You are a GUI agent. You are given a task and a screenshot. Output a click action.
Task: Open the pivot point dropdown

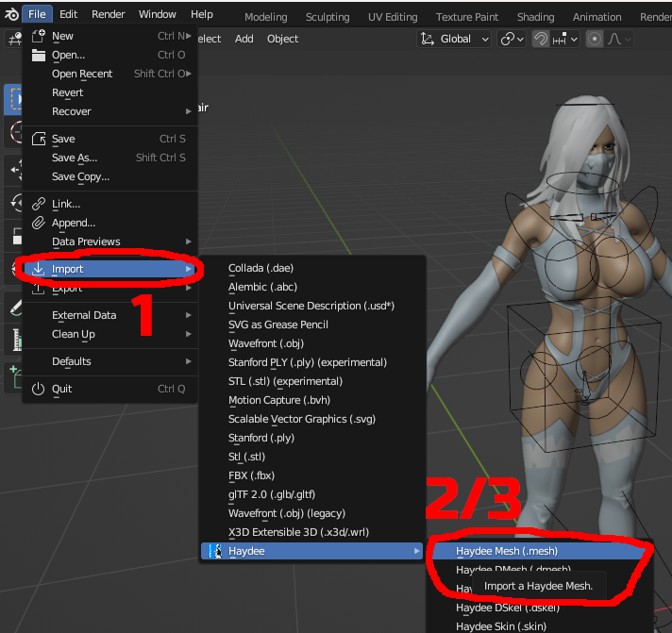pos(512,39)
